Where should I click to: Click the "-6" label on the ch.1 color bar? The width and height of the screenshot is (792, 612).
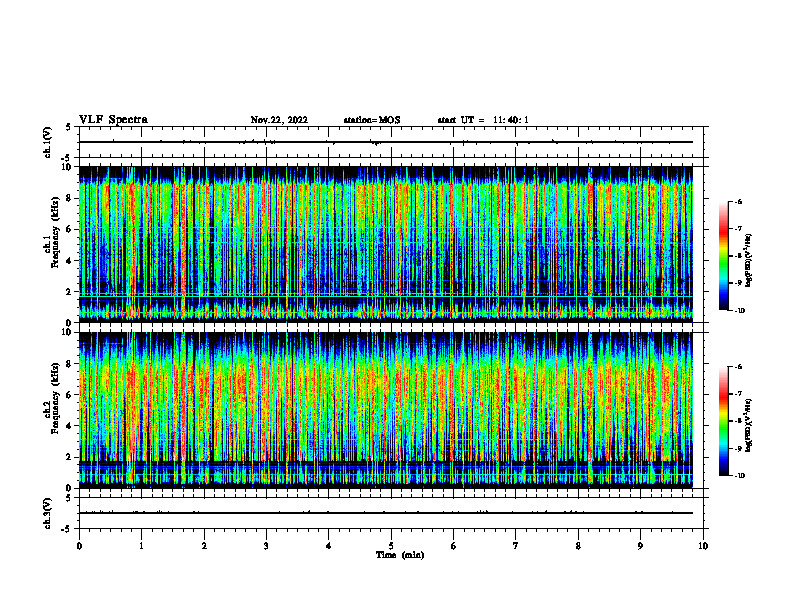pos(738,201)
